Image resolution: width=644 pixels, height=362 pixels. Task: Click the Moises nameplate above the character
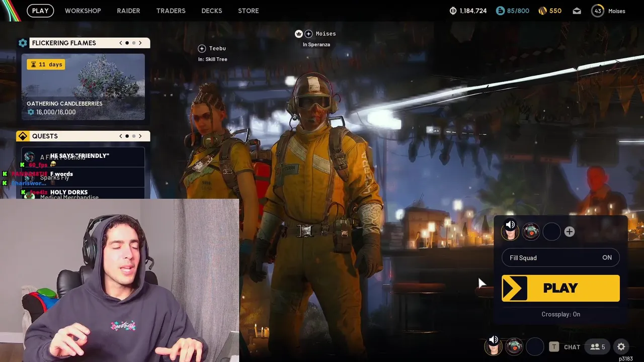[x=326, y=34]
